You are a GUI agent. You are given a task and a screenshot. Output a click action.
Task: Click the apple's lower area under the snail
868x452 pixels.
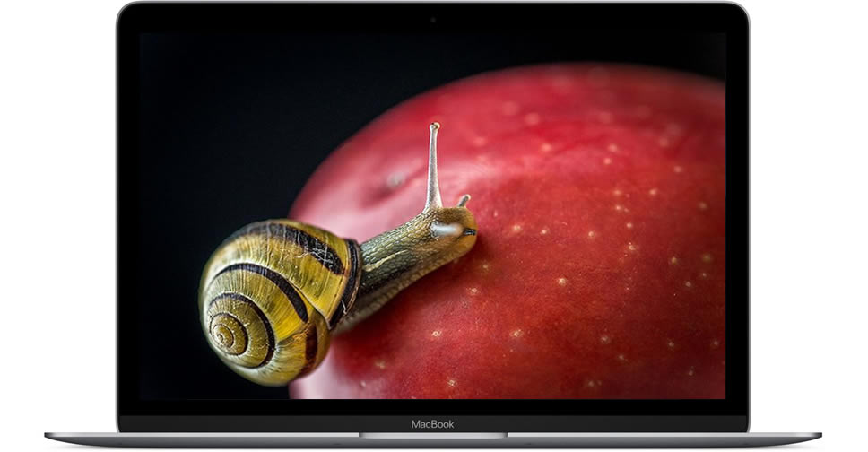pos(404,359)
